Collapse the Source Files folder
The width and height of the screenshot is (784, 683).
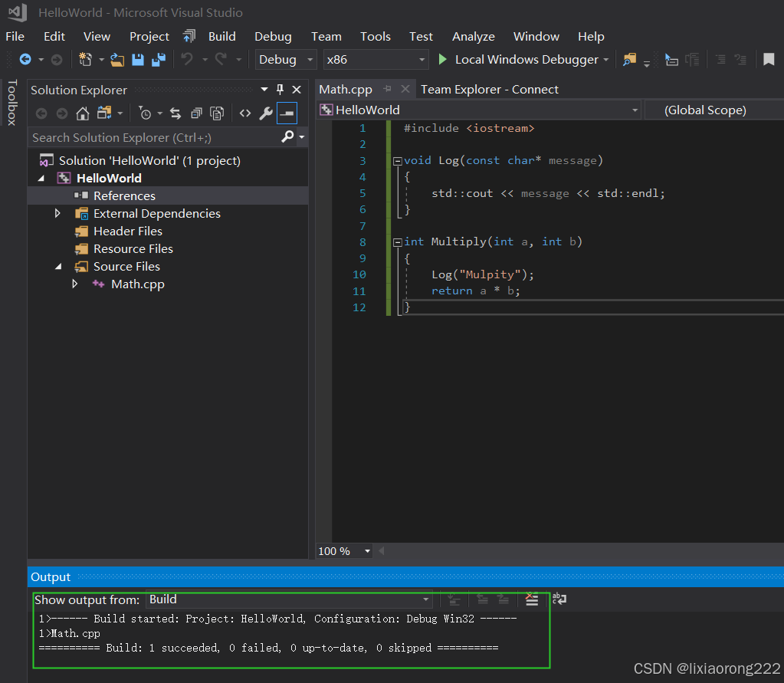[59, 266]
